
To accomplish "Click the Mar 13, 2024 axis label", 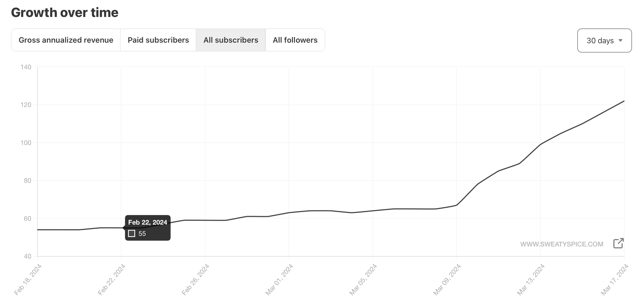I will pos(531,280).
